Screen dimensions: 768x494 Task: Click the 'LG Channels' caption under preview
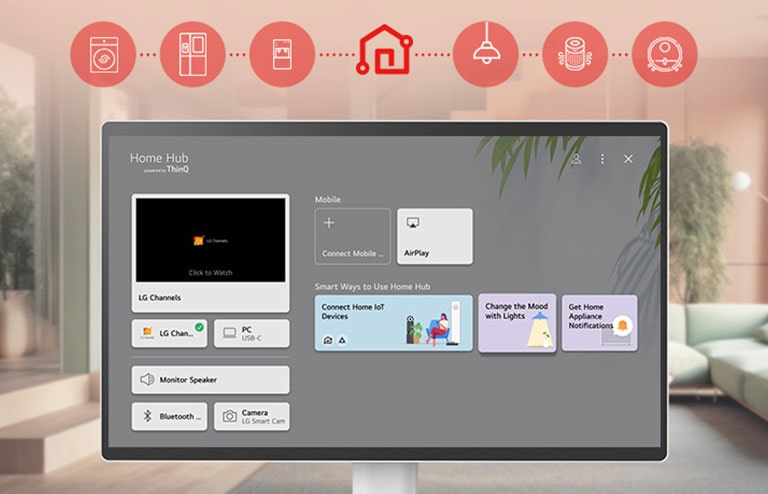(x=160, y=298)
